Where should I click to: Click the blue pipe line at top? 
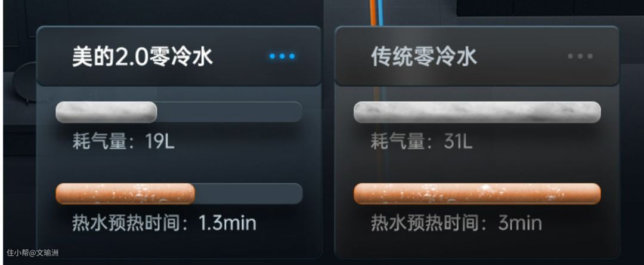pos(380,13)
